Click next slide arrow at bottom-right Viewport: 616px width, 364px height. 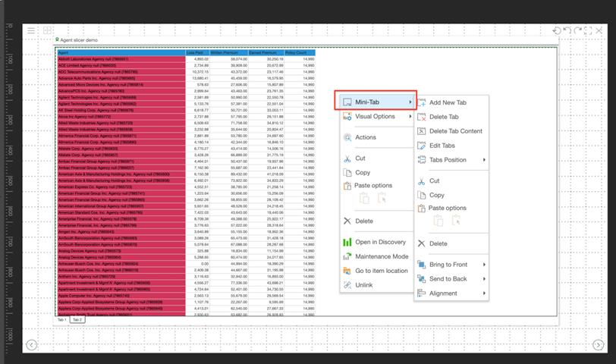pos(598,345)
